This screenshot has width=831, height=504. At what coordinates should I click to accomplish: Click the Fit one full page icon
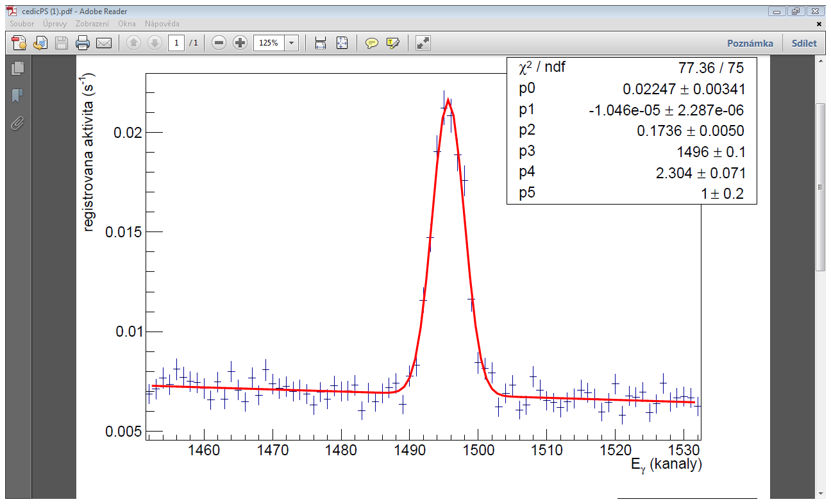342,43
